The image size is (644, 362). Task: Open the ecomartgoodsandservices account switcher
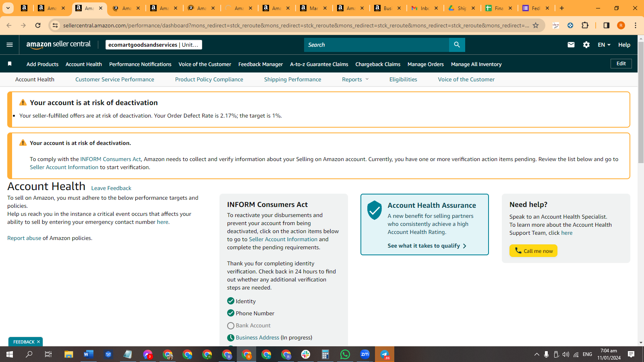coord(154,45)
